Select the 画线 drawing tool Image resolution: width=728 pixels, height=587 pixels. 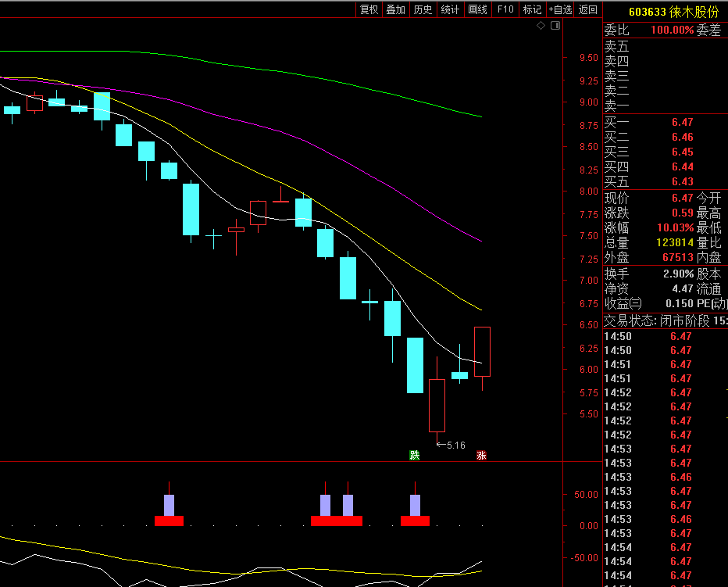tap(477, 9)
